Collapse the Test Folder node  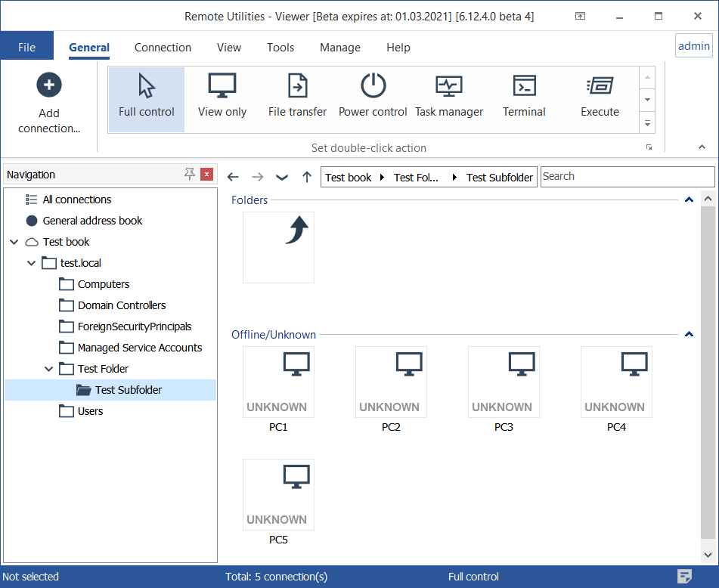(48, 369)
